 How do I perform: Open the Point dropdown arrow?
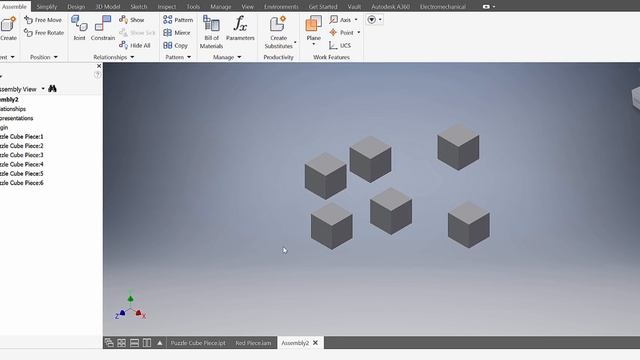pyautogui.click(x=359, y=32)
